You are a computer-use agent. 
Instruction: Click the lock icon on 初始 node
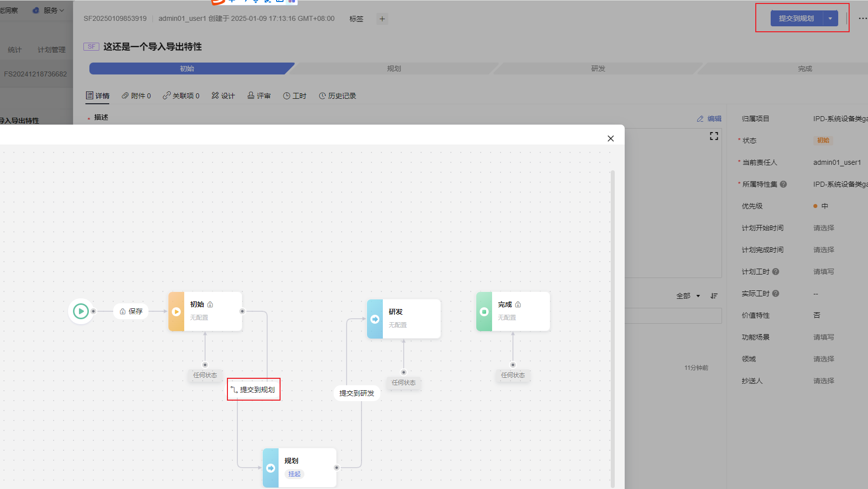210,304
